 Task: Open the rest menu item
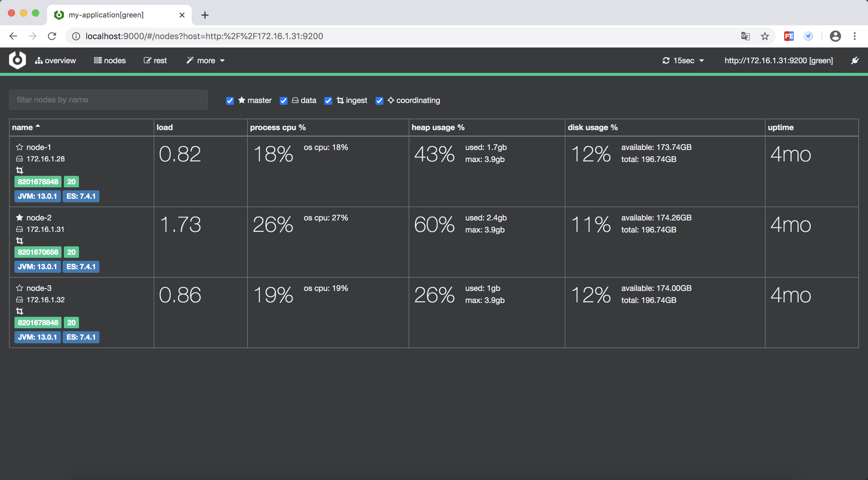click(x=155, y=61)
